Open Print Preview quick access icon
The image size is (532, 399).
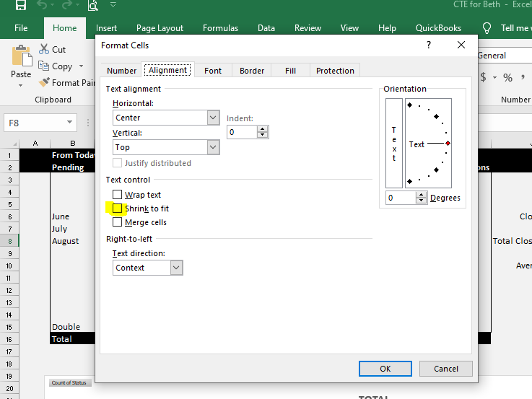[93, 5]
